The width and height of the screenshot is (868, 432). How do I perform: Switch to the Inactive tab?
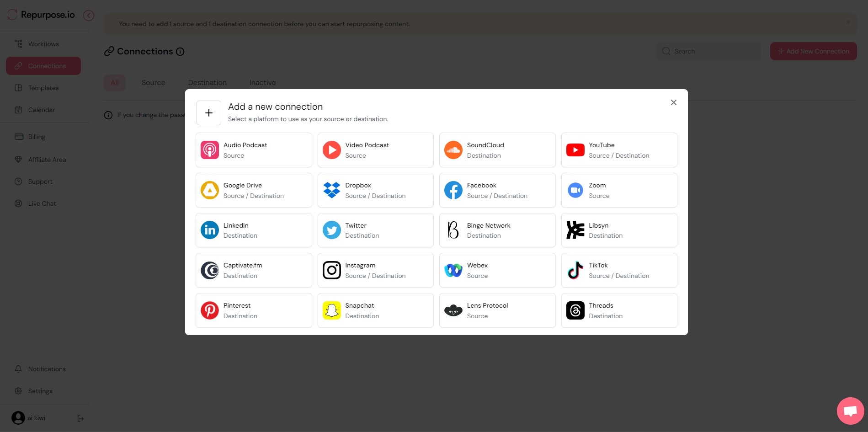coord(262,83)
